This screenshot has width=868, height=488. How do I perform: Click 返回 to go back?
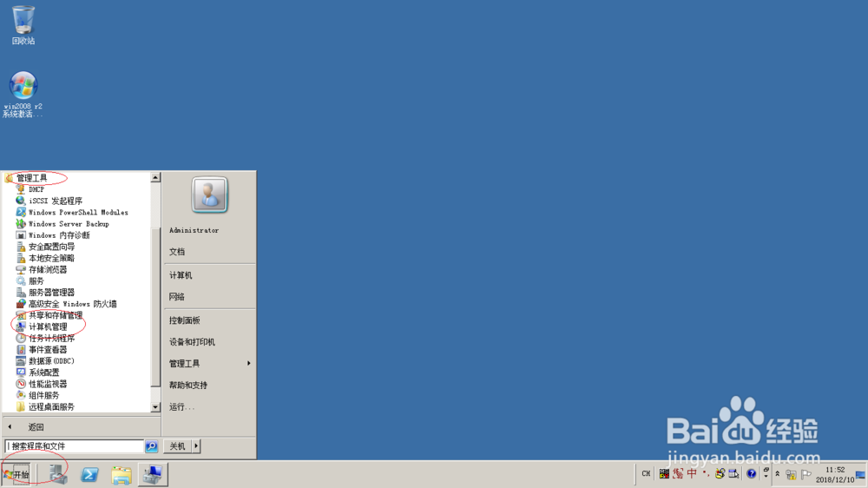pos(36,427)
